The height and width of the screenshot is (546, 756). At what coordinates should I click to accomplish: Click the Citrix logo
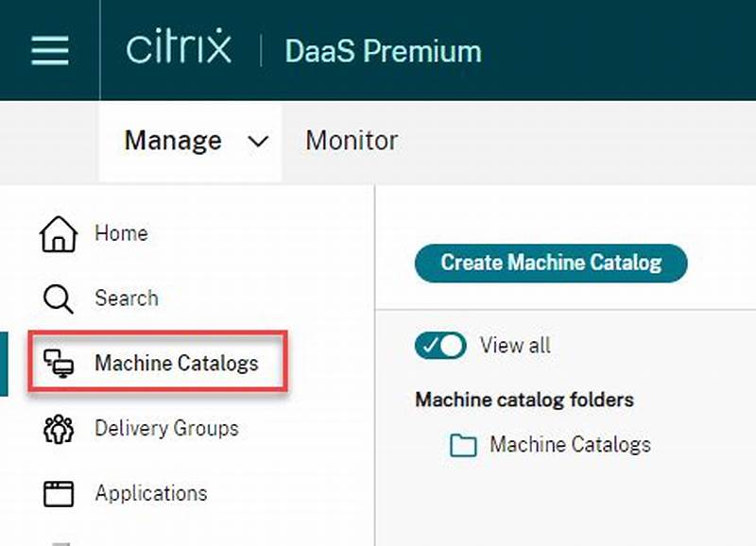tap(180, 49)
